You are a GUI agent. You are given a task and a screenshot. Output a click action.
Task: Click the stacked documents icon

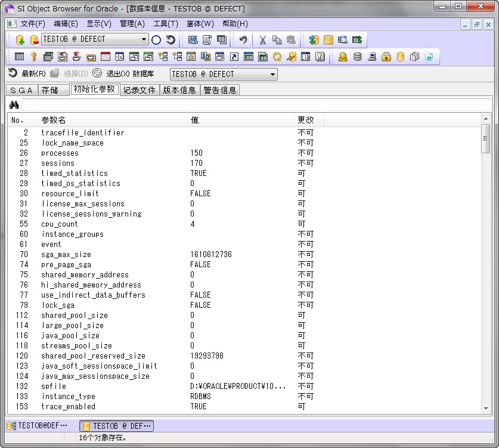(414, 57)
